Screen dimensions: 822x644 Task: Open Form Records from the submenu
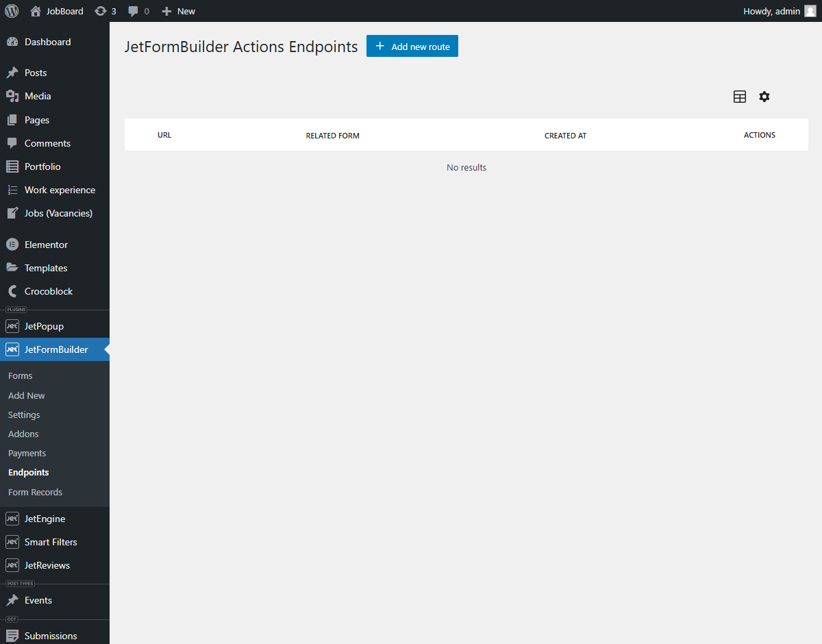(35, 492)
